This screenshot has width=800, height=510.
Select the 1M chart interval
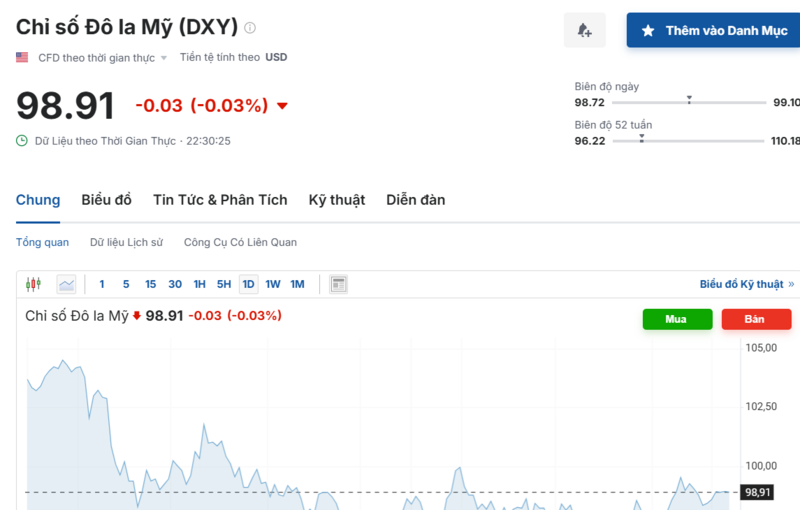(x=297, y=284)
